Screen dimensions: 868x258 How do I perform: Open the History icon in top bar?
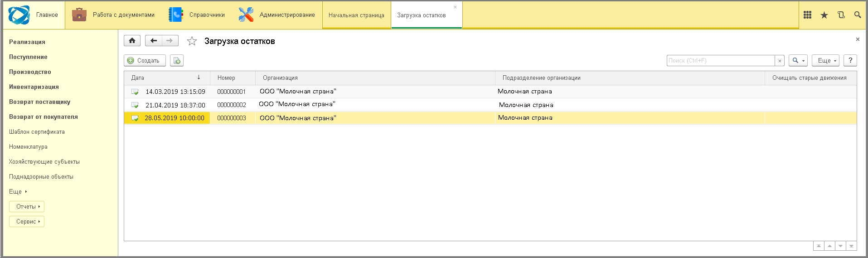click(x=841, y=15)
